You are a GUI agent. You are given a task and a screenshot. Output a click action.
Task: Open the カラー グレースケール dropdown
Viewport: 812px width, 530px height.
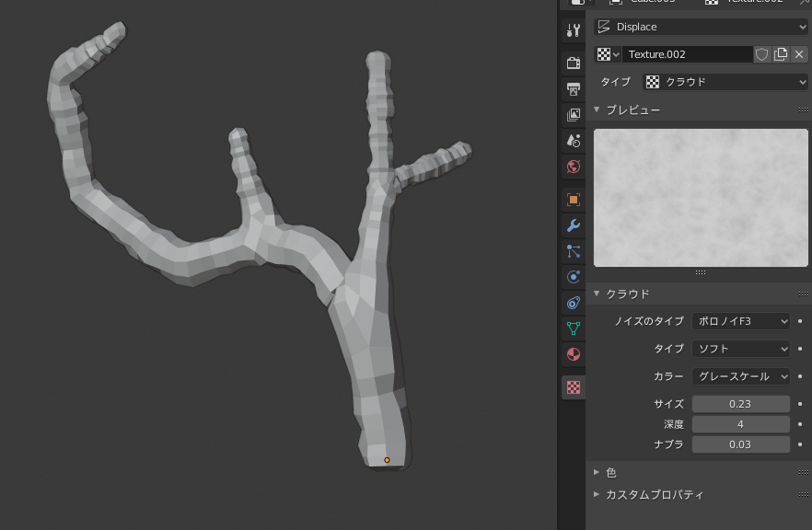point(741,376)
